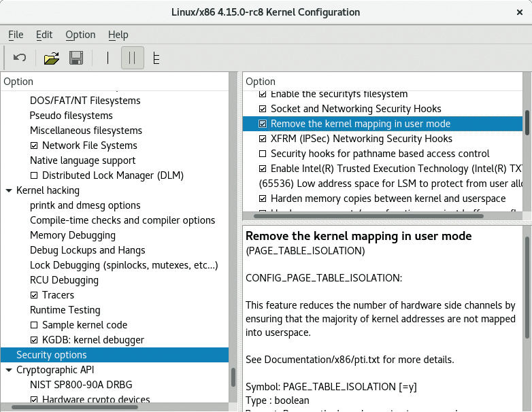Viewport: 532px width, 412px height.
Task: Click the back/undo arrow toolbar icon
Action: coord(19,58)
